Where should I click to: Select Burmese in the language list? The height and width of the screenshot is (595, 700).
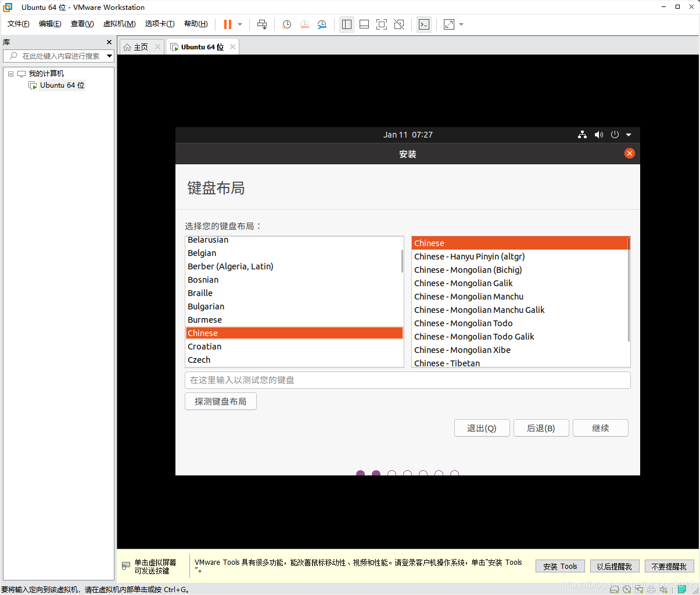(294, 320)
